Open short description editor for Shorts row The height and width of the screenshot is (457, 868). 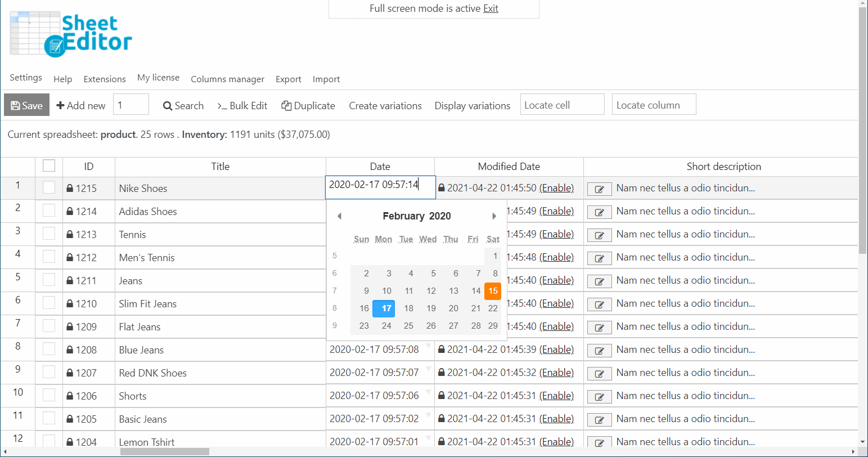tap(600, 397)
